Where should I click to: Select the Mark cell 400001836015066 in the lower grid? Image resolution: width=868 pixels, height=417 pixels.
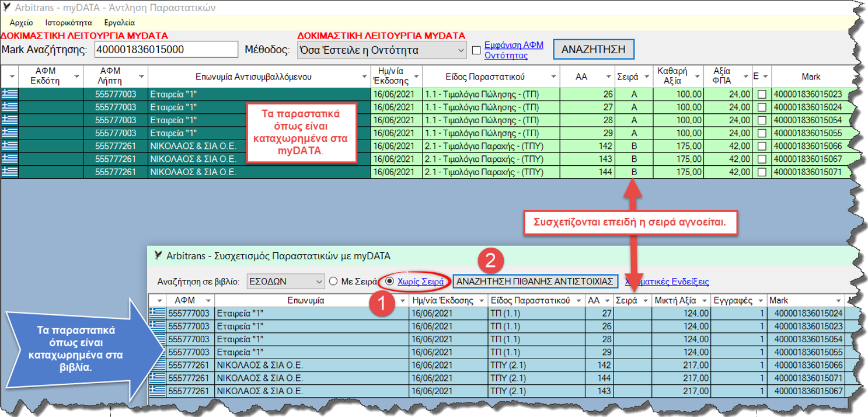pyautogui.click(x=806, y=365)
